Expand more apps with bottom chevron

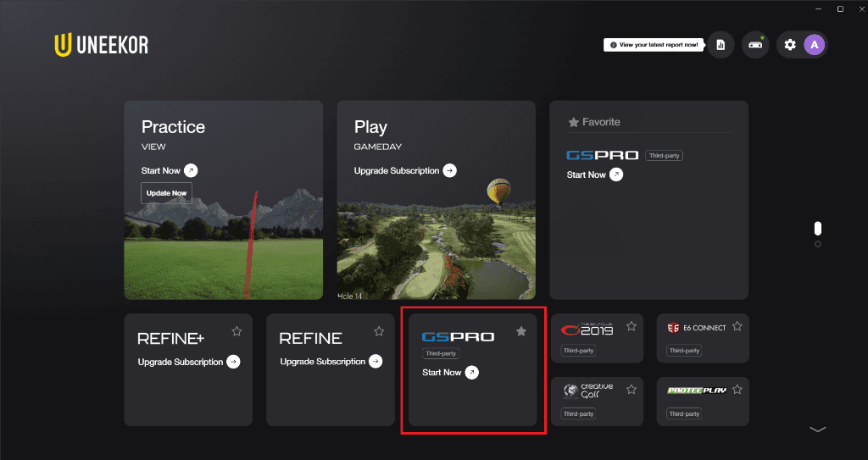coord(818,429)
